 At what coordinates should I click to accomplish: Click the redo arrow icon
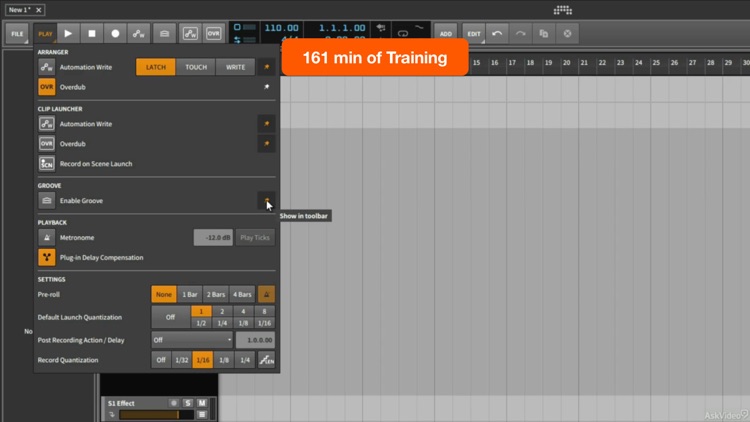coord(520,33)
